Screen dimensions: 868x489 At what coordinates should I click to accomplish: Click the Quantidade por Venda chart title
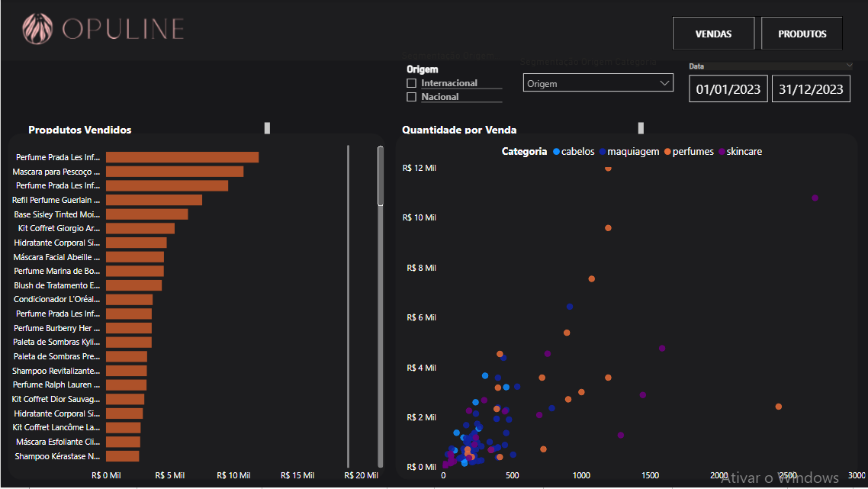coord(459,130)
